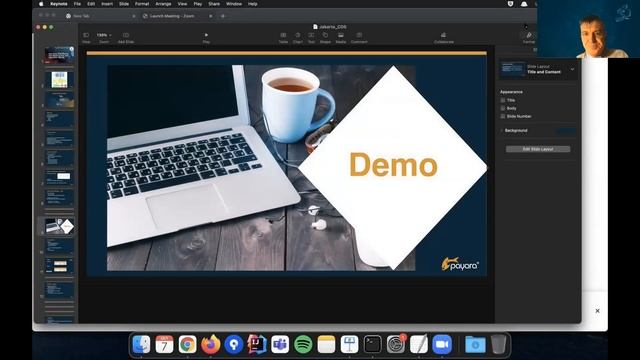Open Finder from the Dock

[142, 344]
